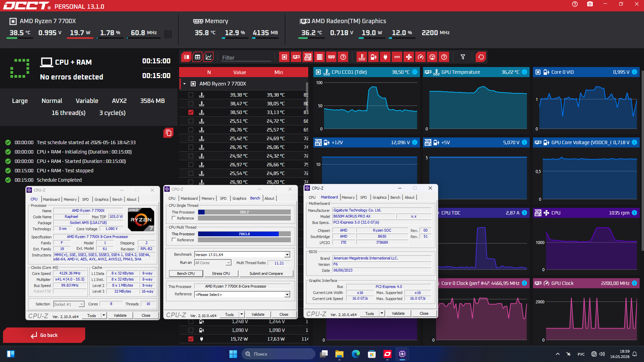Click the Filter text field in OCCT
The width and height of the screenshot is (644, 362).
coord(246,58)
